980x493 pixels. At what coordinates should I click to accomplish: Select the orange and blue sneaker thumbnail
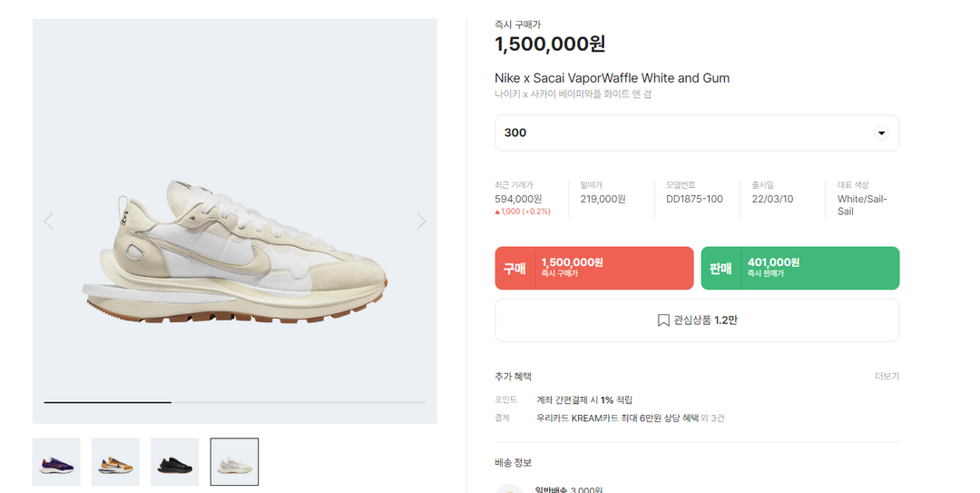[x=115, y=462]
